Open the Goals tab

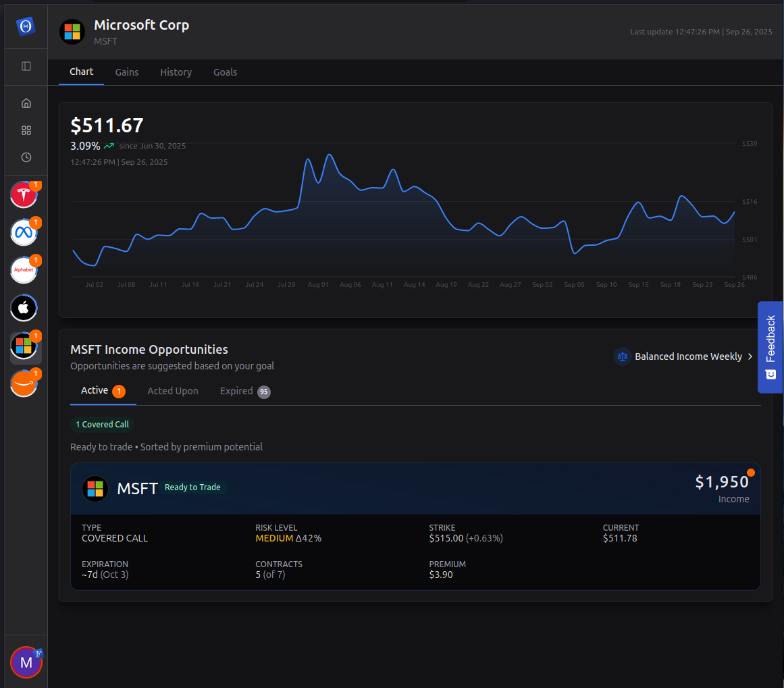click(225, 72)
